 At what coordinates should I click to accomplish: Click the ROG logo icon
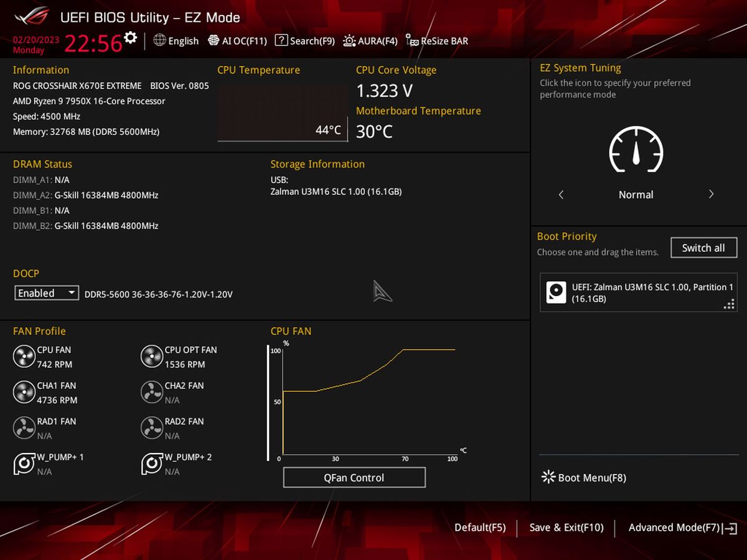[x=31, y=17]
